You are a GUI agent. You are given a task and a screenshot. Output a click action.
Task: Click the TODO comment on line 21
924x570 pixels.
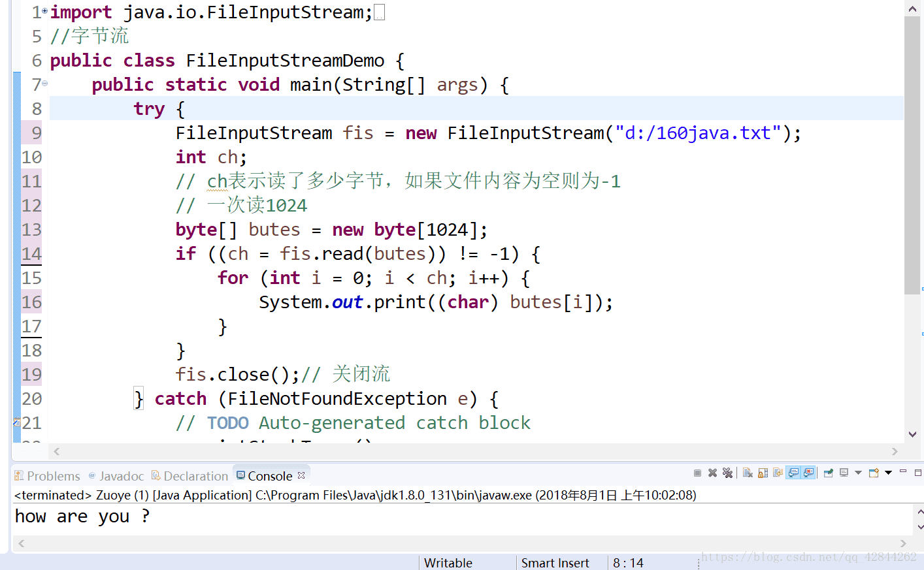pyautogui.click(x=353, y=423)
